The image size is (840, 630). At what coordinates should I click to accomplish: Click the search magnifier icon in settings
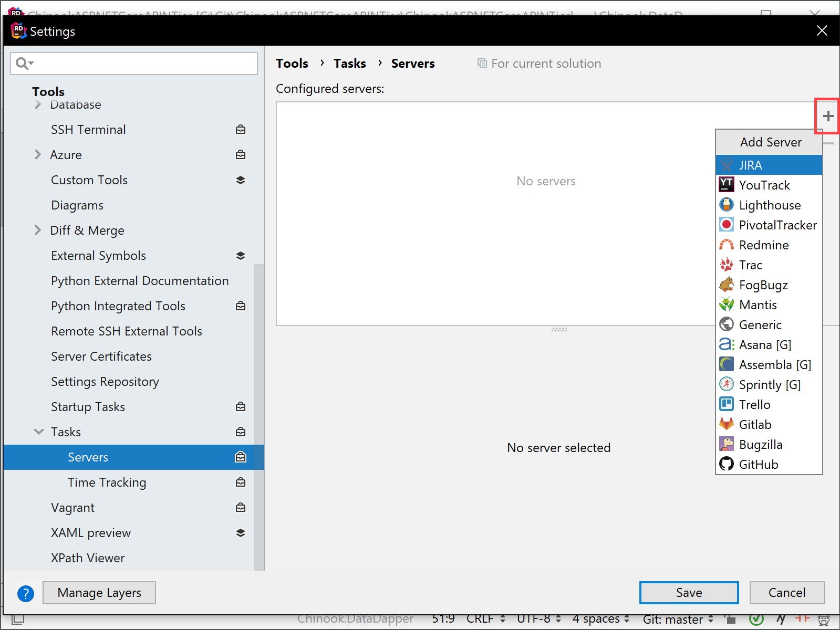tap(22, 64)
